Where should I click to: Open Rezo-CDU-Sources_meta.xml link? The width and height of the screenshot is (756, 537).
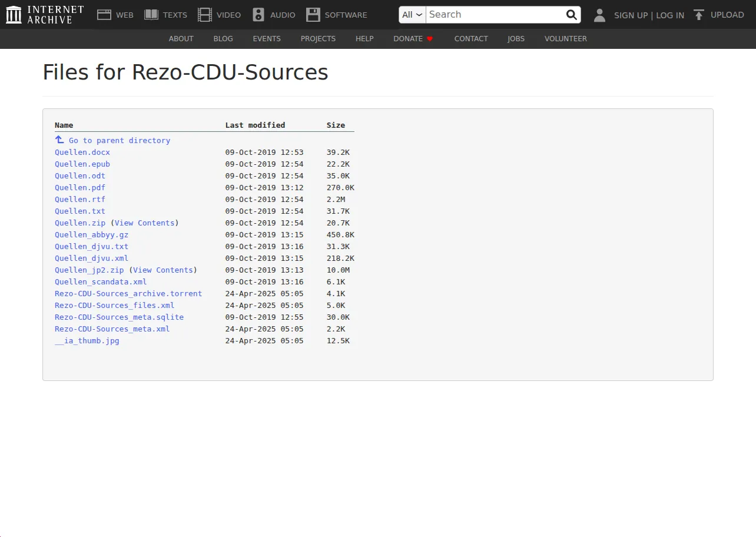pos(112,329)
